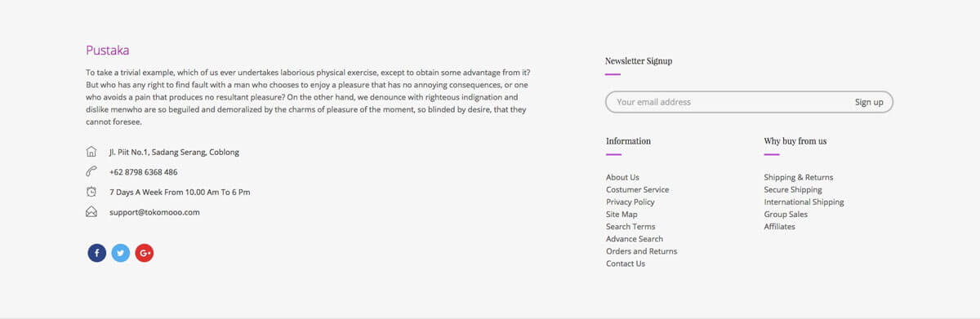Click the home address icon
This screenshot has height=319, width=980.
(91, 152)
